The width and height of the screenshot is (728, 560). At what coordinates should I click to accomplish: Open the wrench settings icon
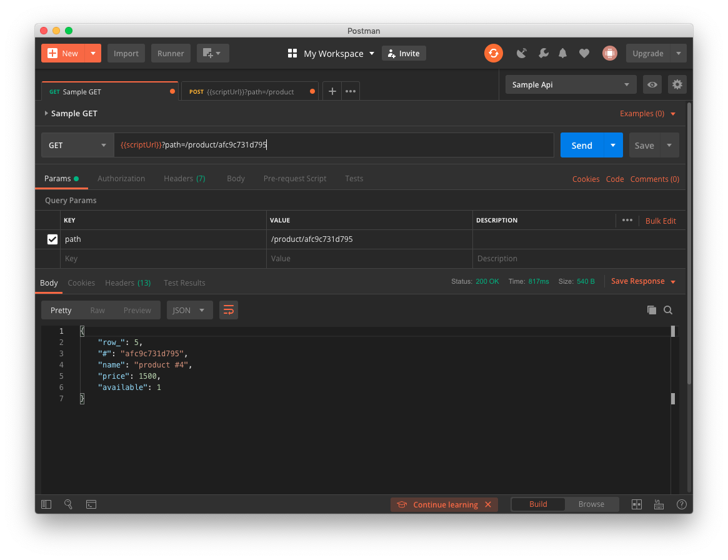pos(543,53)
